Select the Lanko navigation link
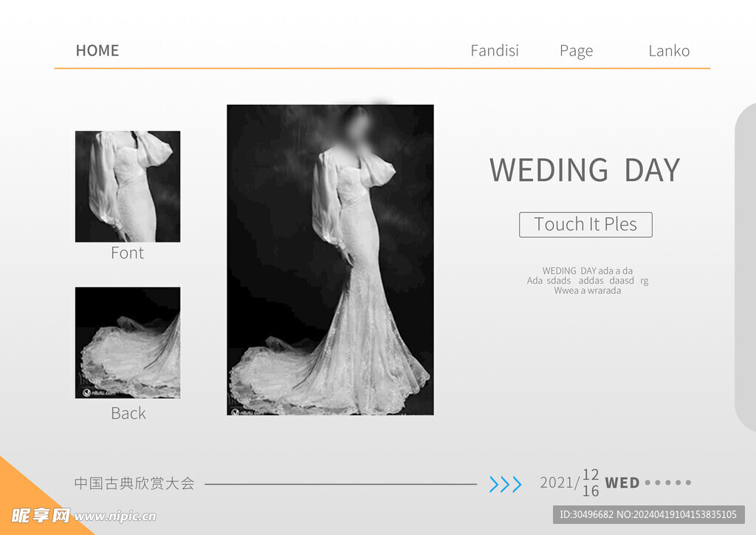This screenshot has height=535, width=756. (669, 51)
